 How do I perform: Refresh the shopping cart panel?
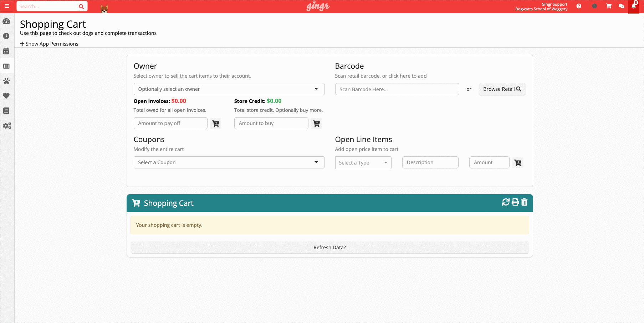pyautogui.click(x=506, y=202)
